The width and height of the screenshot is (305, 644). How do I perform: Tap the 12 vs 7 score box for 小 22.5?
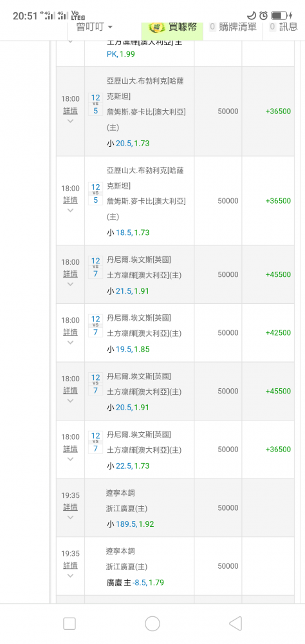tap(95, 442)
